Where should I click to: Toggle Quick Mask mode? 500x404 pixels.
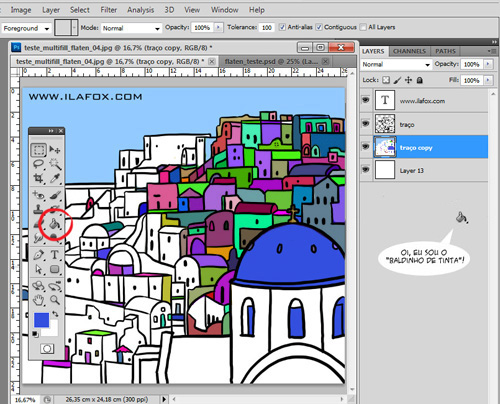pos(47,349)
